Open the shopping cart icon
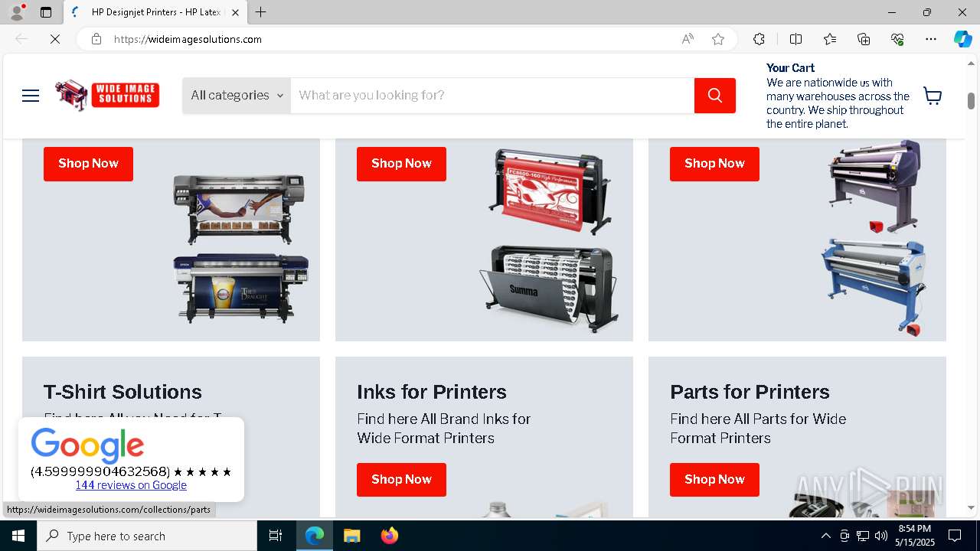This screenshot has width=980, height=551. [x=933, y=96]
